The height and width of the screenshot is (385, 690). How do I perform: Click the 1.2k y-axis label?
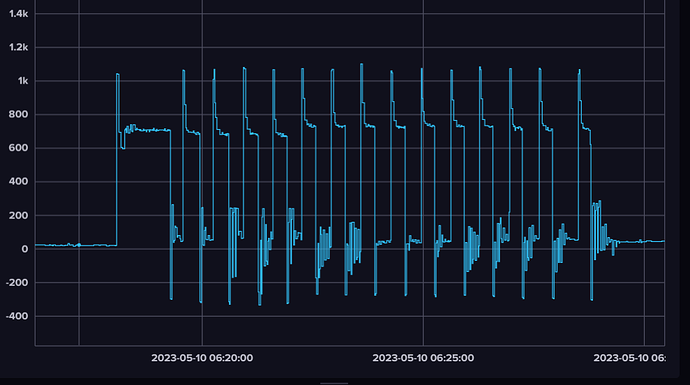point(18,47)
